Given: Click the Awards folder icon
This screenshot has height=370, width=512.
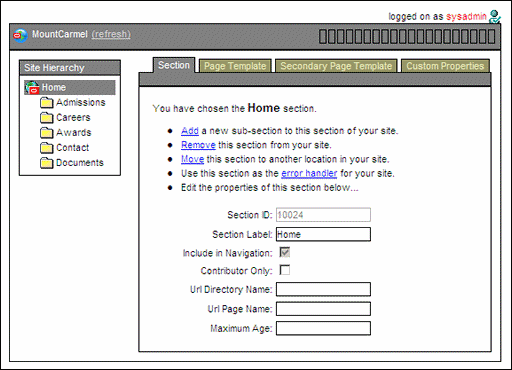Looking at the screenshot, I should pyautogui.click(x=47, y=133).
